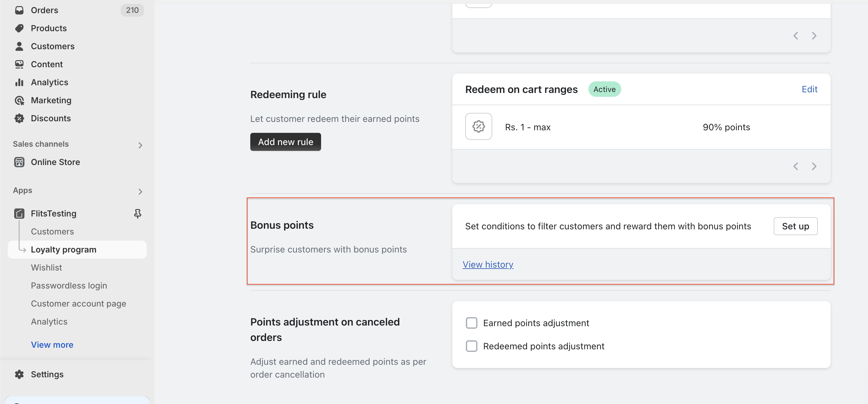Enable Redeemed points adjustment checkbox
The width and height of the screenshot is (868, 404).
pyautogui.click(x=471, y=346)
